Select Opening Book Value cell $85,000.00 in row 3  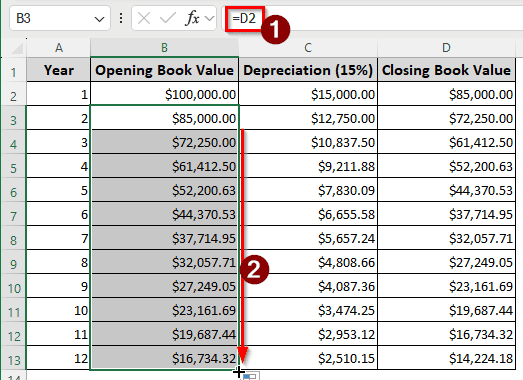tap(164, 118)
